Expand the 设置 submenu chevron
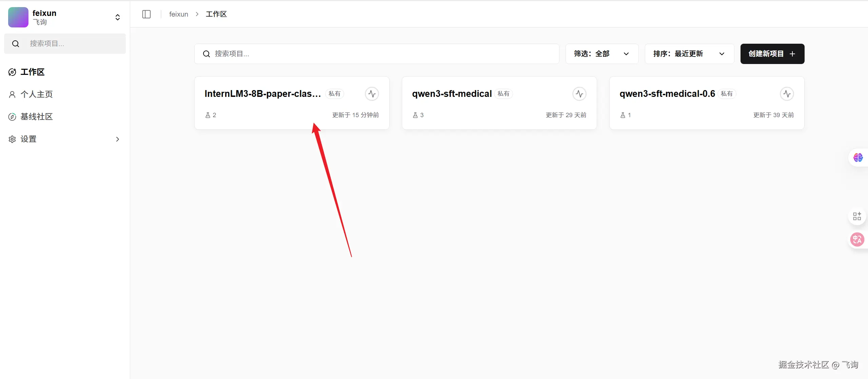The height and width of the screenshot is (379, 868). click(x=117, y=139)
